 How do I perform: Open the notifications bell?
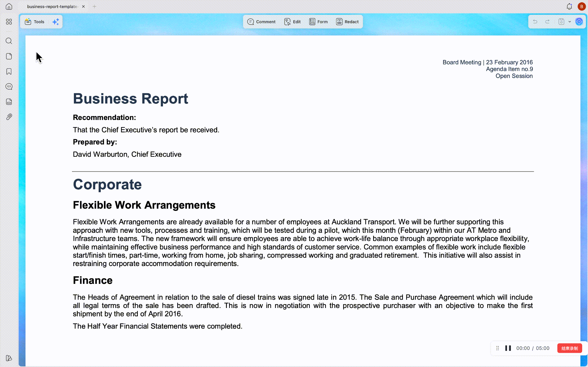click(569, 6)
